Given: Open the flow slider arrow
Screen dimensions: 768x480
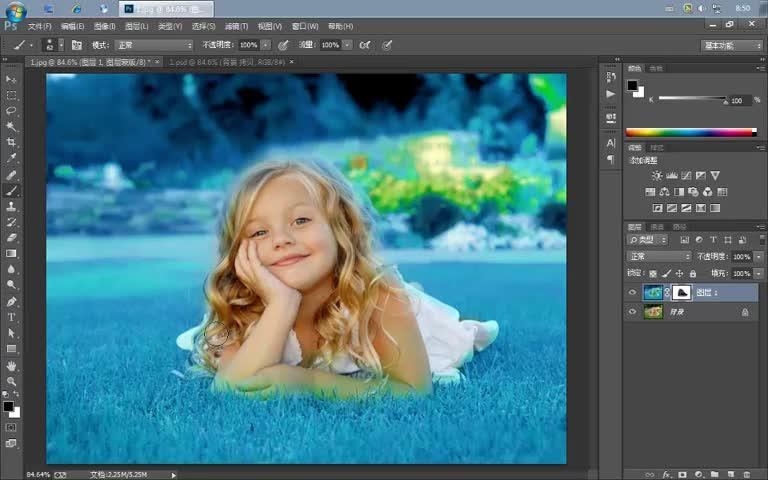Looking at the screenshot, I should [347, 45].
